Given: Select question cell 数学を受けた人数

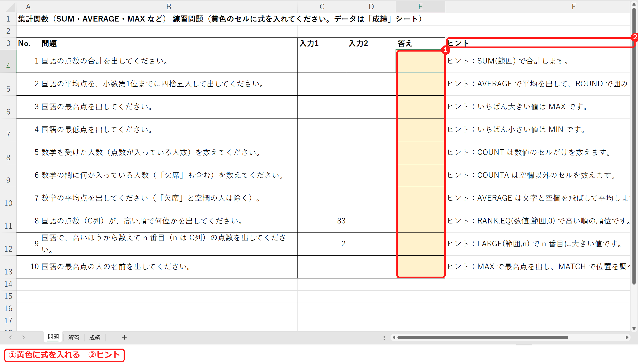Looking at the screenshot, I should pos(169,153).
